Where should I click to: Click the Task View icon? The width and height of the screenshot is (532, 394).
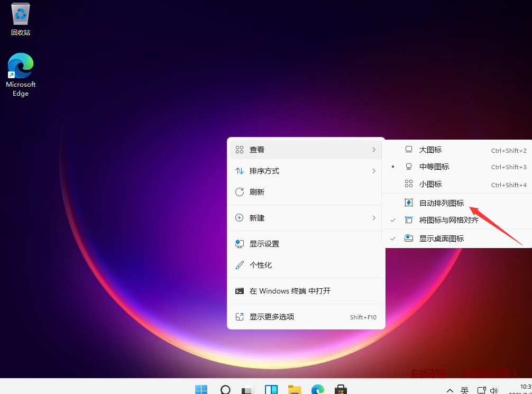(x=247, y=390)
